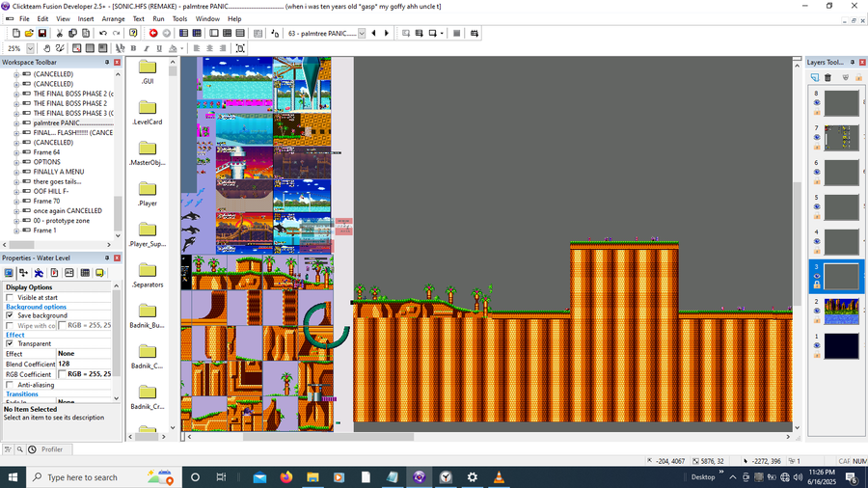Open the Help contents icon

tap(133, 33)
